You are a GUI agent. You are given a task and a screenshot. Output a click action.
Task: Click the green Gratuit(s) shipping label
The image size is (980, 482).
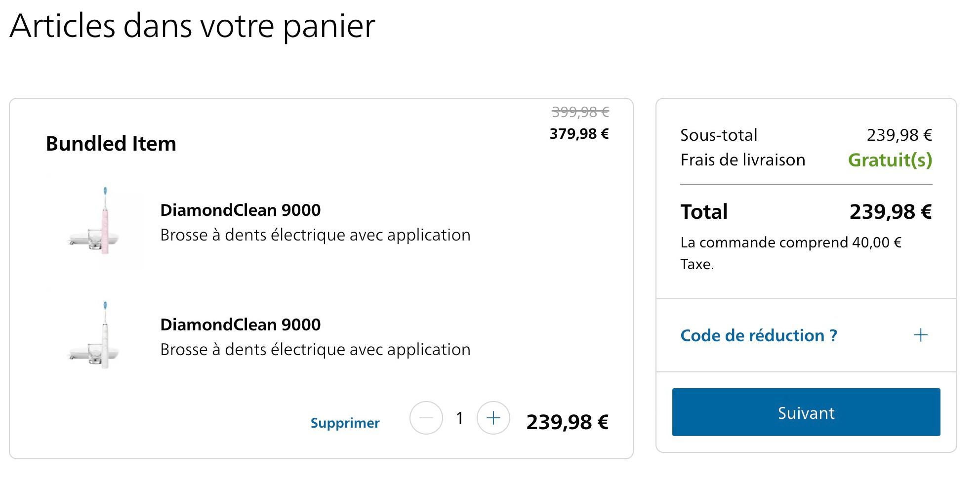[x=890, y=160]
